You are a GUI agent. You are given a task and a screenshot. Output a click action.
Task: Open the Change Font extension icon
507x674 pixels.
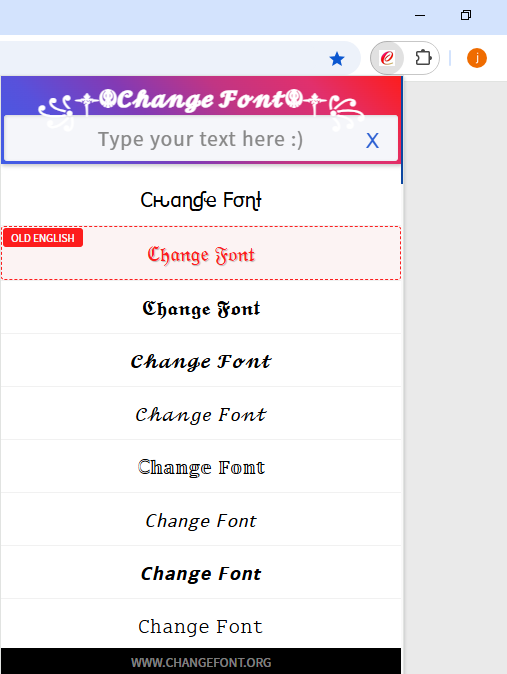[x=387, y=58]
